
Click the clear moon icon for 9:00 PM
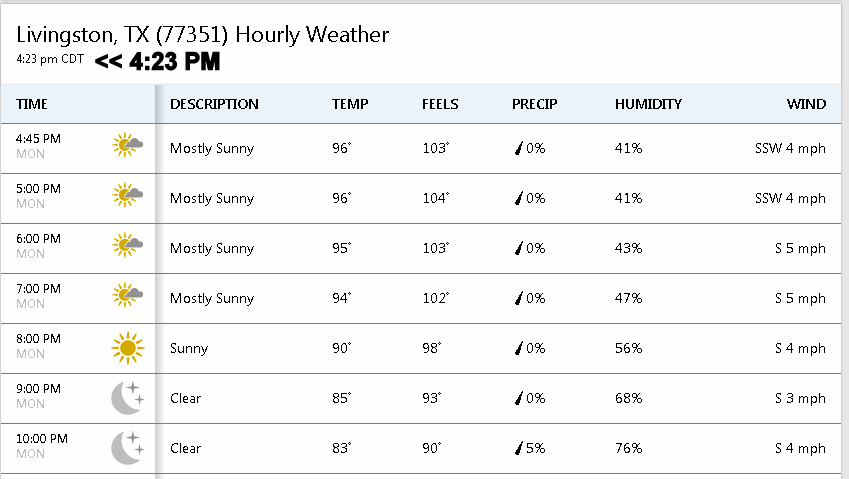pyautogui.click(x=127, y=398)
